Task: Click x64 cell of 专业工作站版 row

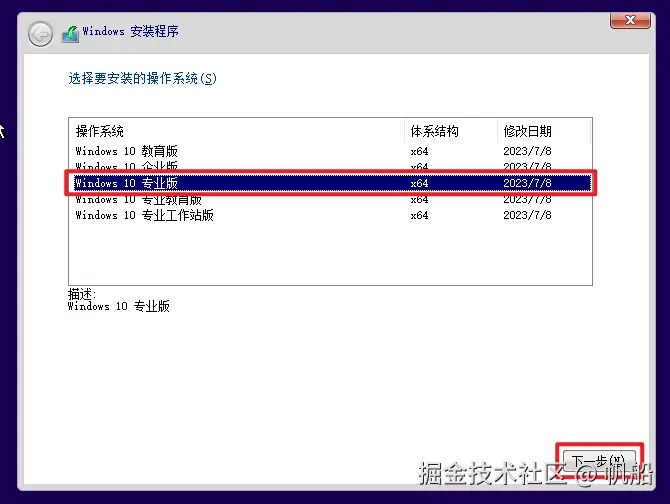Action: click(419, 215)
